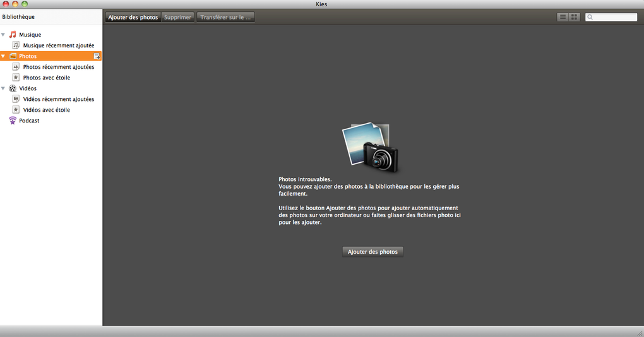Viewport: 644px width, 337px height.
Task: Click the Vidéos film reel icon
Action: point(13,88)
